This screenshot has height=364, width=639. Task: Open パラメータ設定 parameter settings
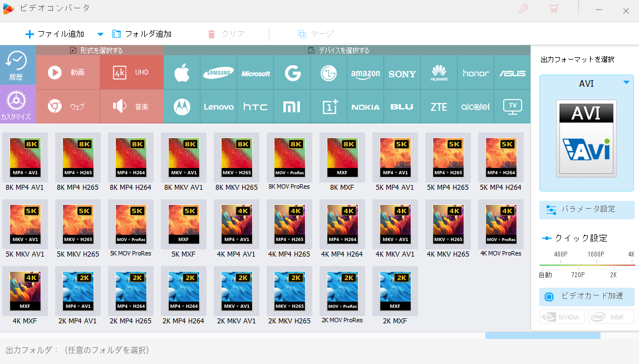coord(587,210)
